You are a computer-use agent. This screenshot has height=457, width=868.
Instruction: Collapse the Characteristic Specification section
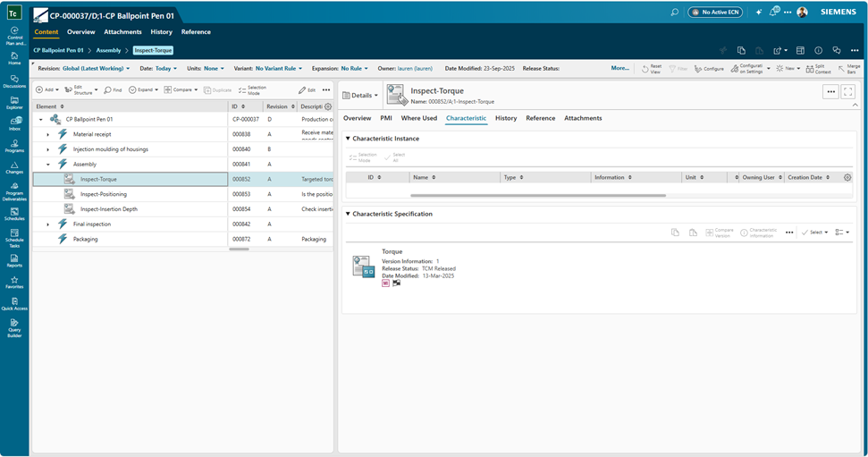(348, 215)
